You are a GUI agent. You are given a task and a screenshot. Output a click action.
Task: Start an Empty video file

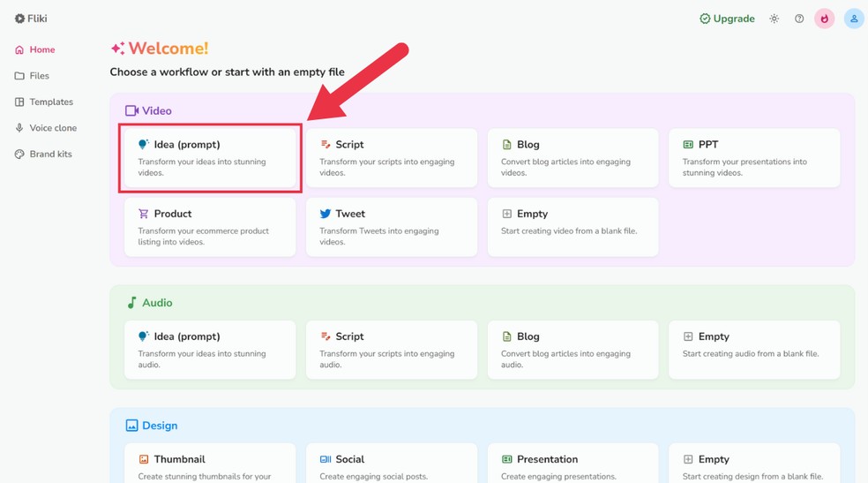coord(572,227)
